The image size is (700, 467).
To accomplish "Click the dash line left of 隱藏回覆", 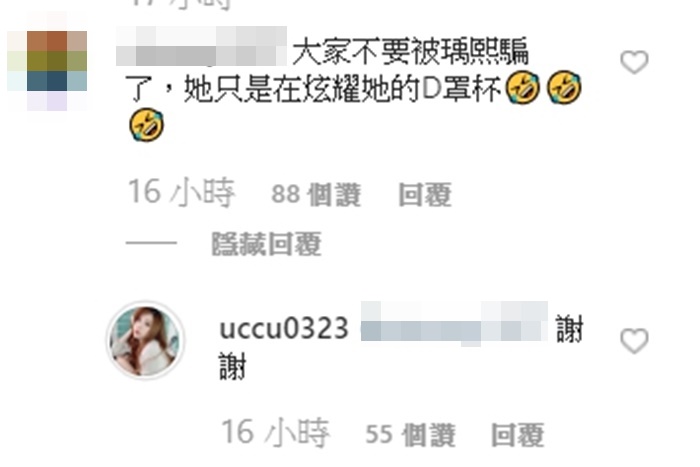I will 151,243.
